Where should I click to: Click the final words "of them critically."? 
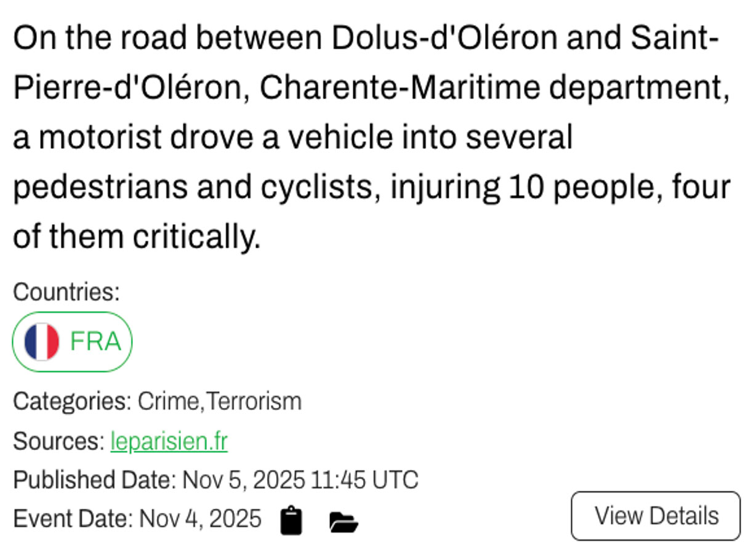click(137, 238)
